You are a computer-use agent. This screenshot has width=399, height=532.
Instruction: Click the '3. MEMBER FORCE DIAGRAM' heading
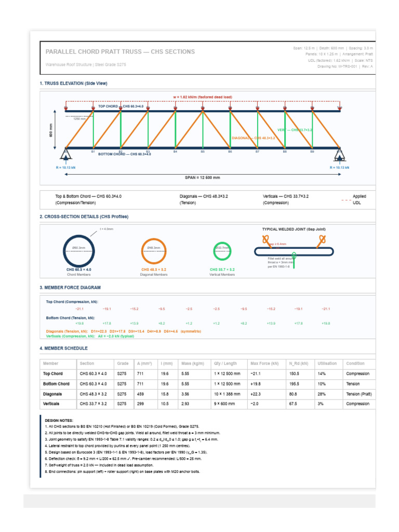point(70,287)
